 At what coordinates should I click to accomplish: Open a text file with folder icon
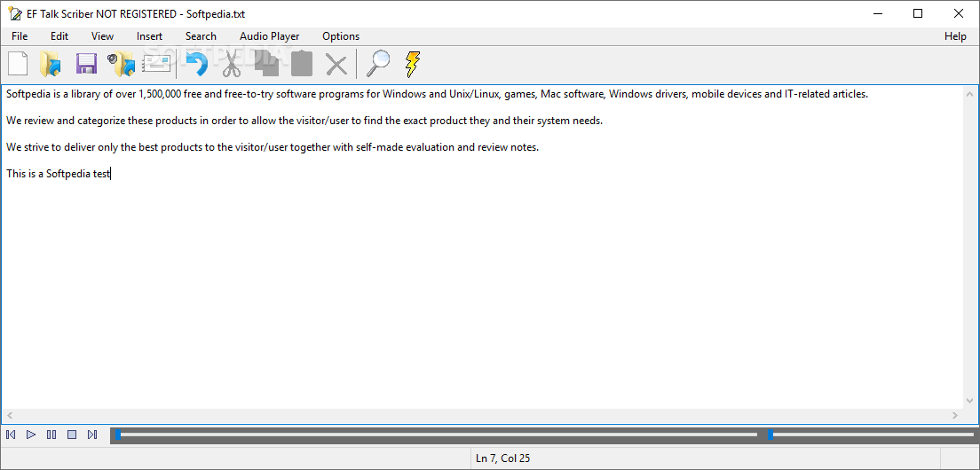pos(51,64)
